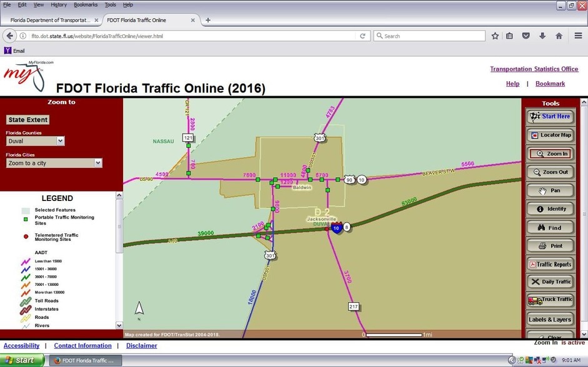This screenshot has width=588, height=367.
Task: Open a new tab with plus
Action: (208, 20)
